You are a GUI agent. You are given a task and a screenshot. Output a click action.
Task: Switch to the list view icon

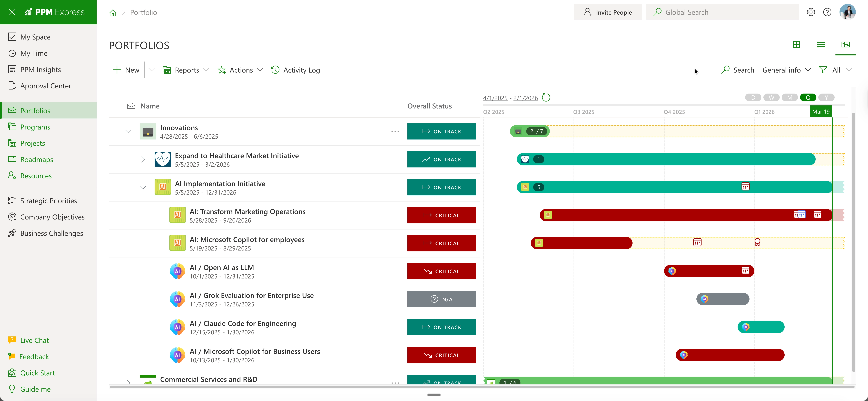click(821, 44)
